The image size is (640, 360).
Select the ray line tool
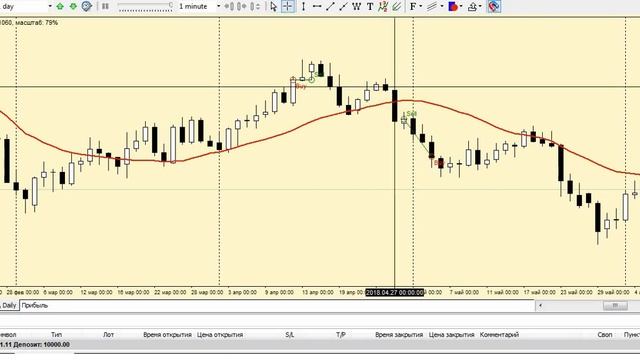pyautogui.click(x=343, y=7)
